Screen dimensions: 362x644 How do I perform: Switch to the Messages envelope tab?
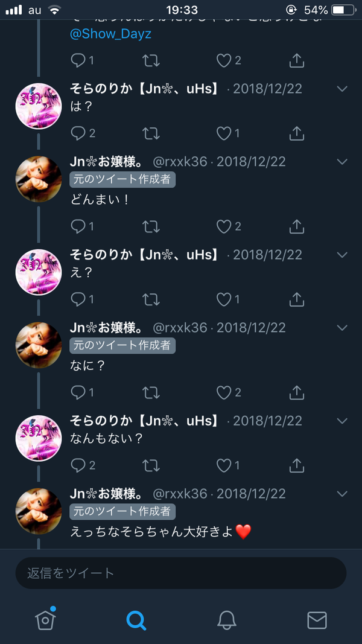[317, 620]
